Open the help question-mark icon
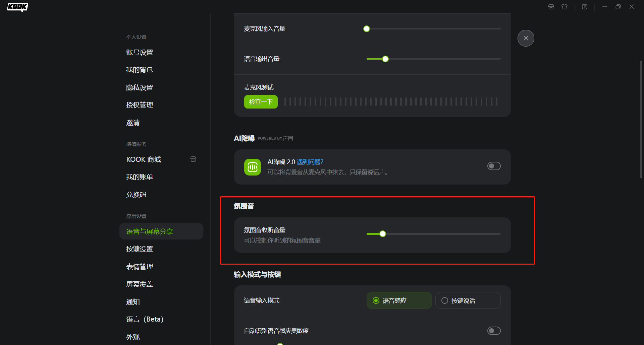Image resolution: width=644 pixels, height=345 pixels. coord(585,7)
